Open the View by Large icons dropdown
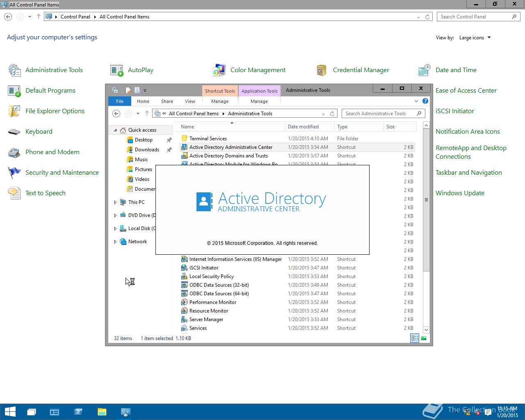This screenshot has width=525, height=420. coord(475,38)
